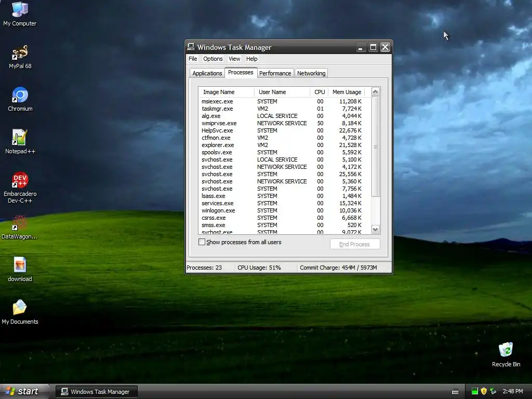Launch MyPal 68 browser shortcut
The image size is (532, 399).
pyautogui.click(x=20, y=57)
